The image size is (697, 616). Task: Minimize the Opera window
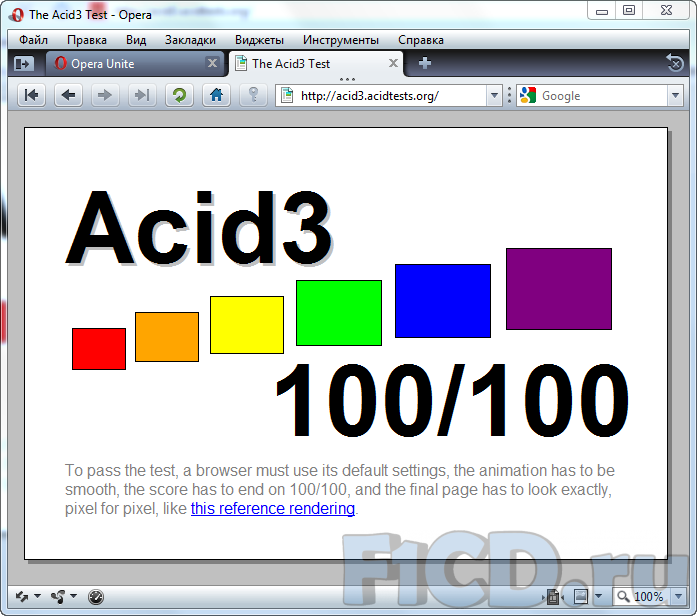click(601, 11)
